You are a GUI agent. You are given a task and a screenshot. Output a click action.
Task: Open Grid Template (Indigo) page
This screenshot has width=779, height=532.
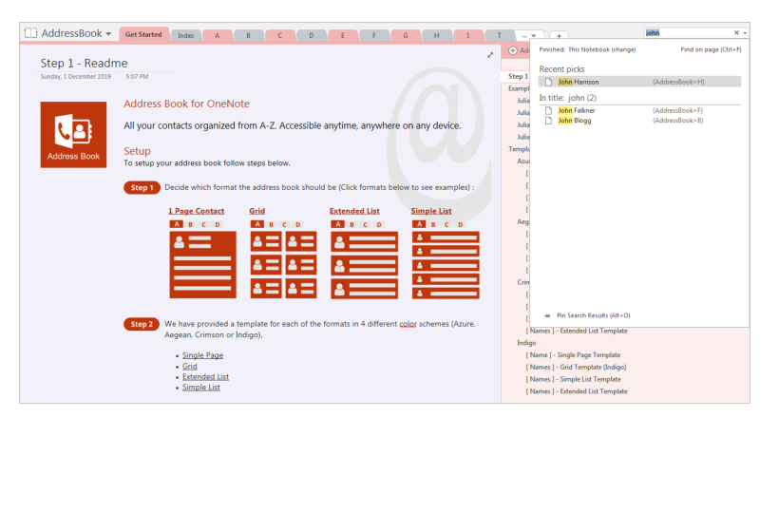click(x=576, y=367)
